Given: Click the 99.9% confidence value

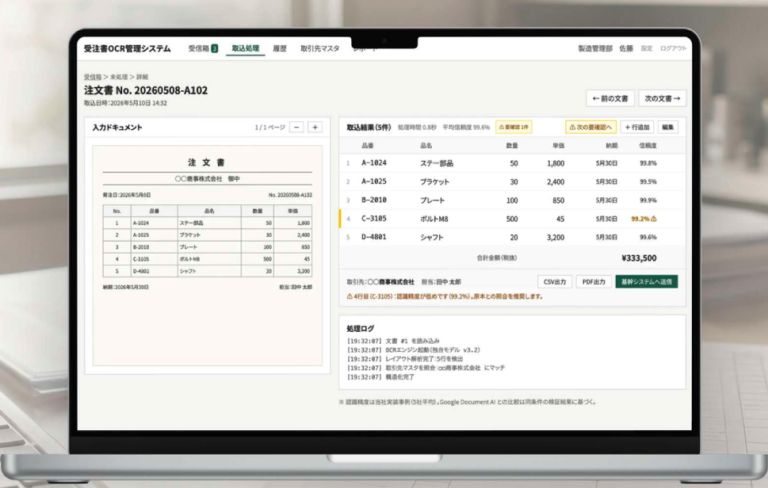Looking at the screenshot, I should [648, 200].
